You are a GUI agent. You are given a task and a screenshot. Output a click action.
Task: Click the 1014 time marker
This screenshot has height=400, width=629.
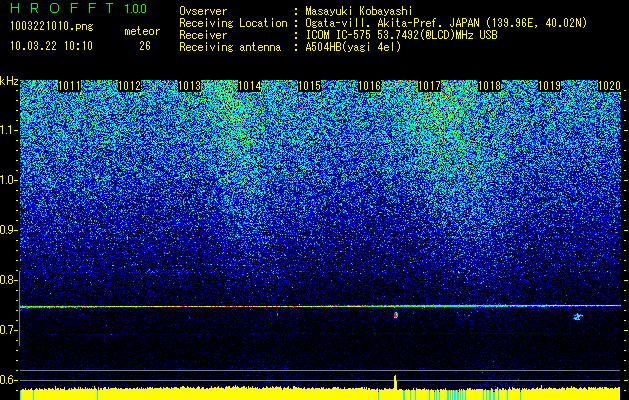coord(250,86)
